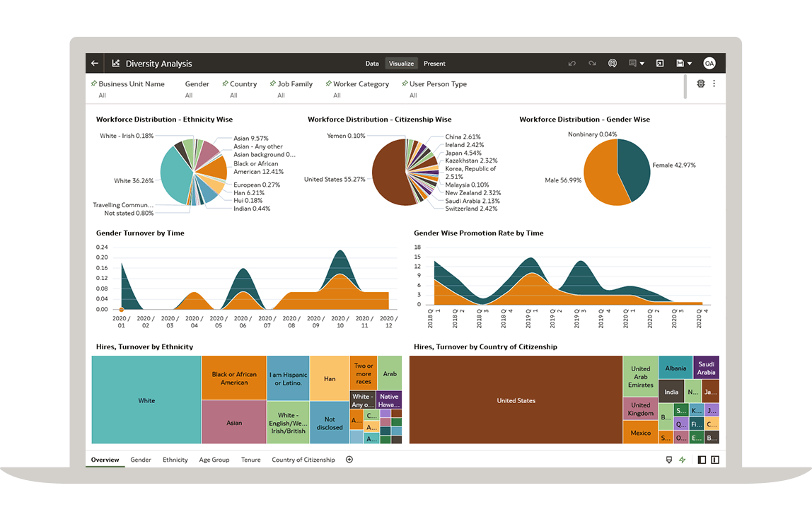This screenshot has height=512, width=812.
Task: Open the Business Unit Name filter
Action: pyautogui.click(x=131, y=83)
